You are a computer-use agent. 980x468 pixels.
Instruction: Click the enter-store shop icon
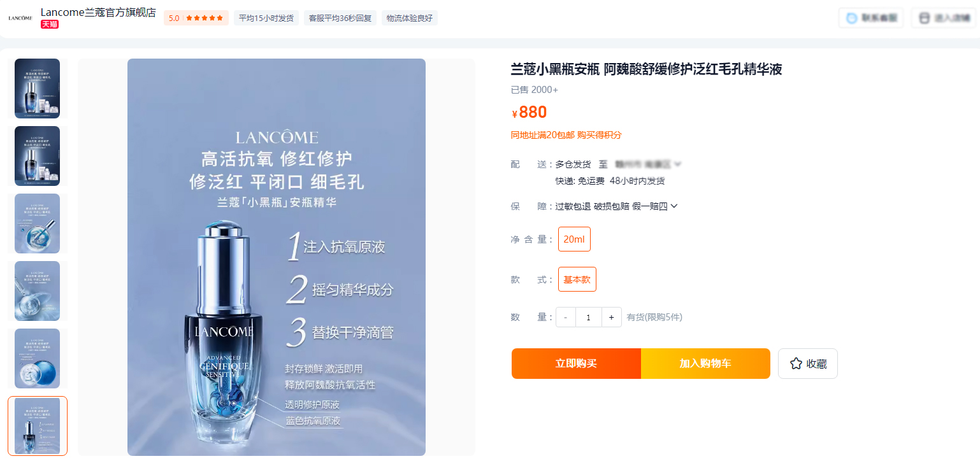[x=925, y=18]
